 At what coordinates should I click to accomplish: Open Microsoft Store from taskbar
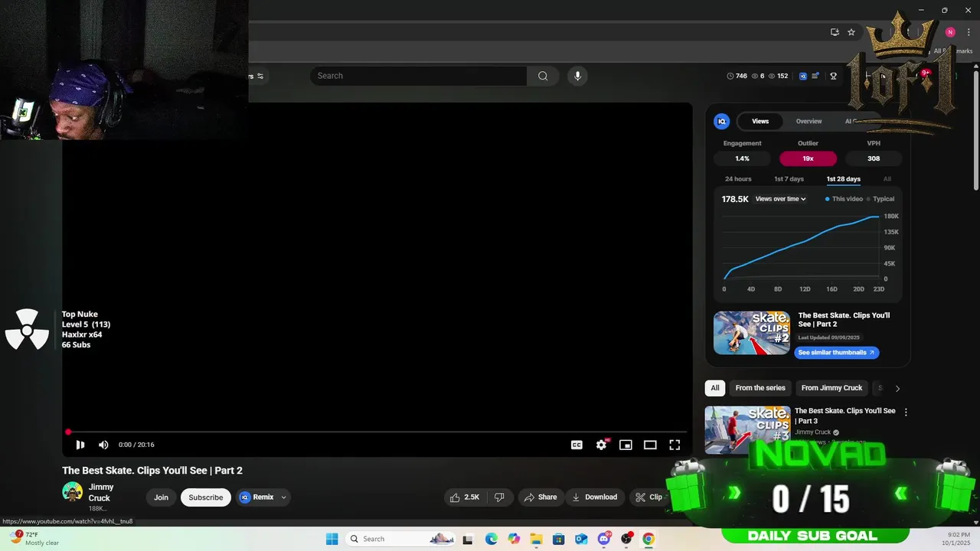tap(558, 539)
